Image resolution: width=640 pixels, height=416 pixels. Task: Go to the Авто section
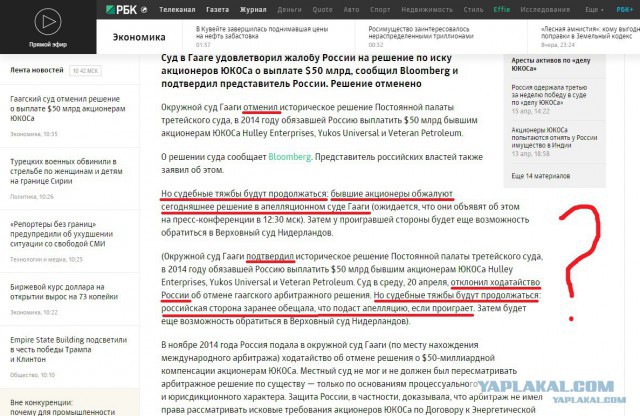[x=351, y=9]
